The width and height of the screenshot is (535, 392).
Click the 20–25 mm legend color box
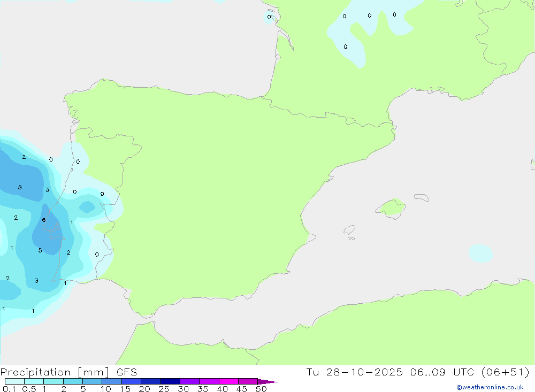(x=150, y=381)
